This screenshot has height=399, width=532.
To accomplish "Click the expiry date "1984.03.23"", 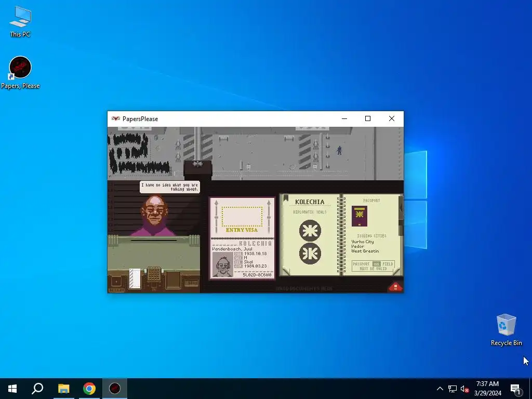I will pos(255,266).
